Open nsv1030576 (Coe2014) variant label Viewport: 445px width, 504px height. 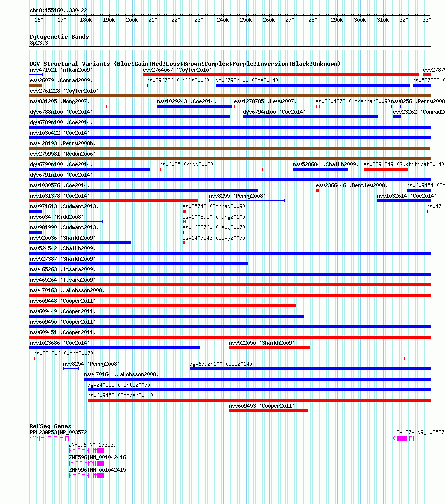60,186
